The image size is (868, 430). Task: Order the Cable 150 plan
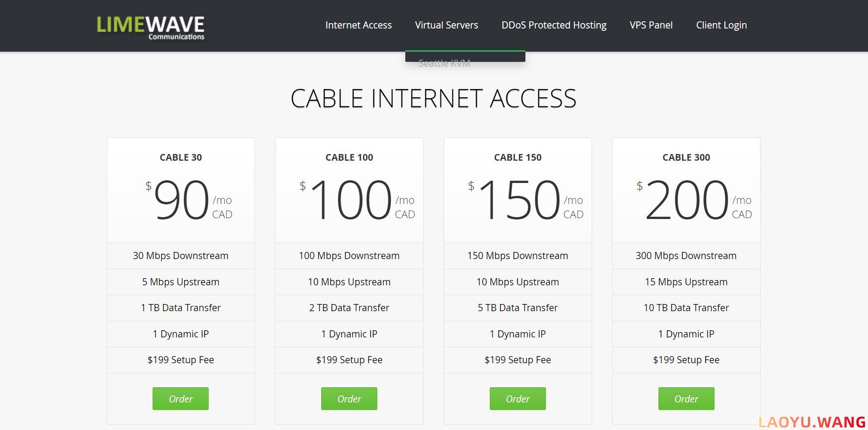(518, 398)
